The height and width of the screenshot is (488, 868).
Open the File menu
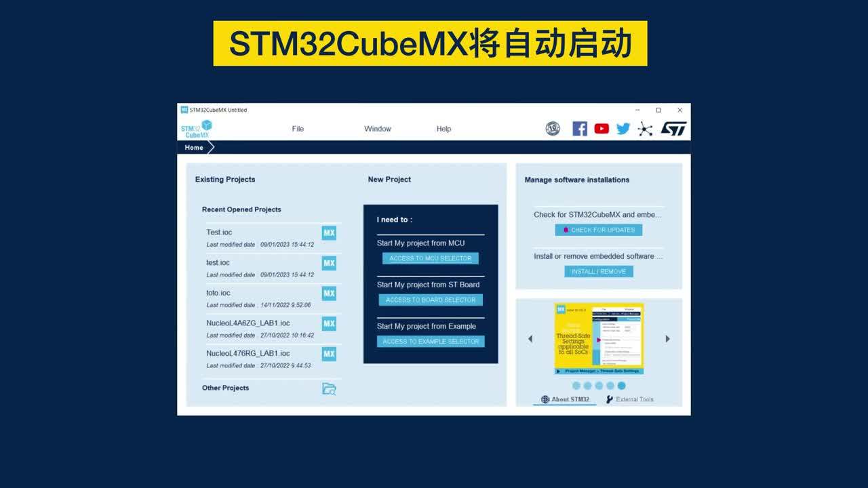click(x=298, y=129)
